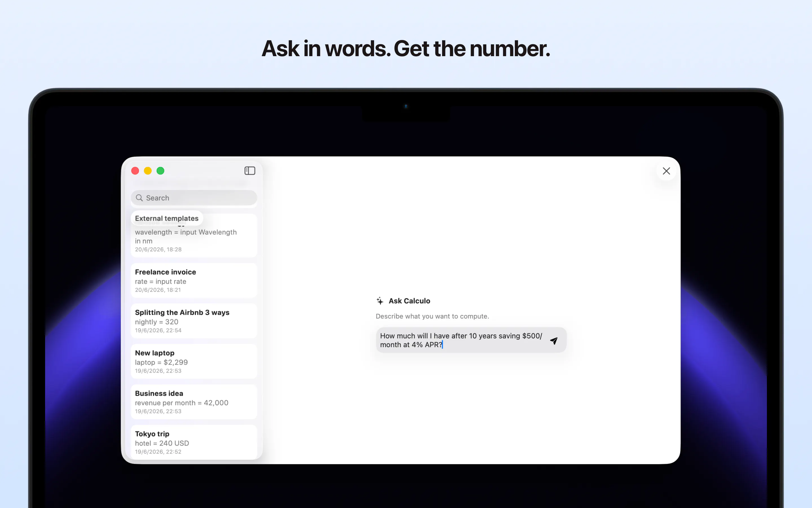Click the red close window button

[x=135, y=171]
